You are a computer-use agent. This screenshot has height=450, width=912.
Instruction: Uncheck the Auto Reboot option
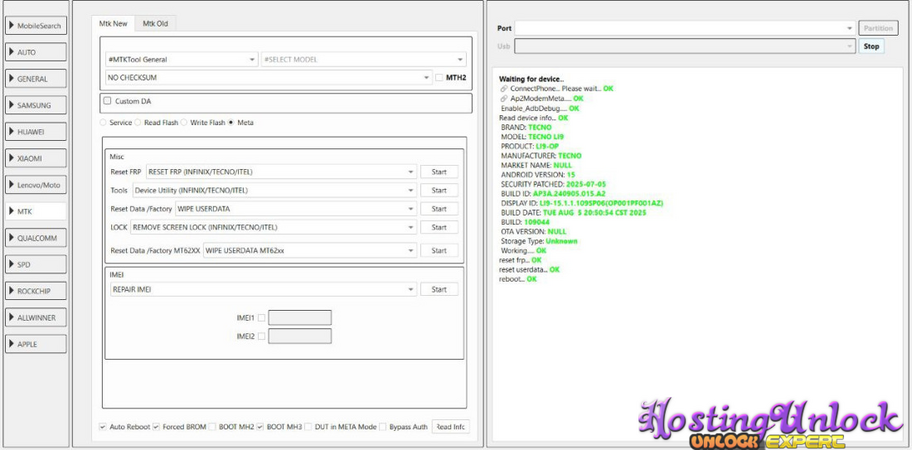[x=103, y=427]
